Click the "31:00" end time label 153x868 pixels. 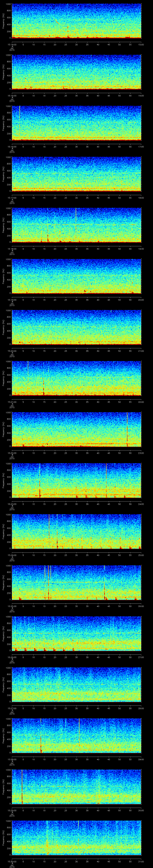click(141, 861)
